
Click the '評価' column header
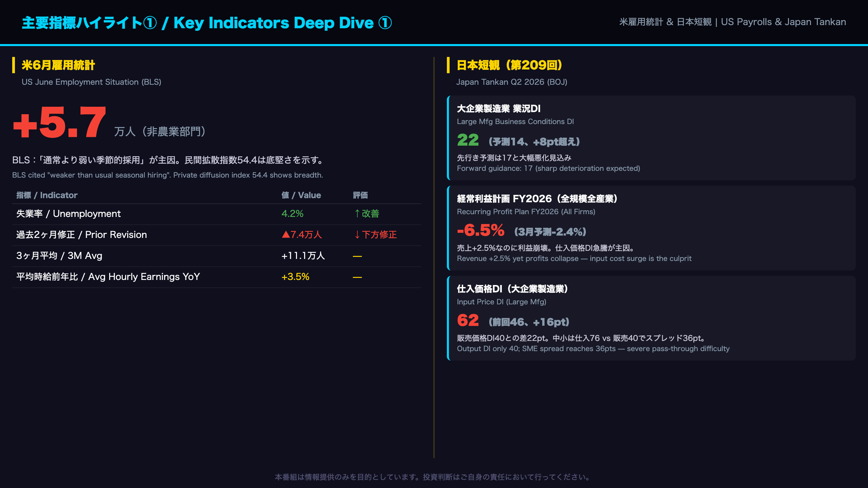(x=360, y=195)
